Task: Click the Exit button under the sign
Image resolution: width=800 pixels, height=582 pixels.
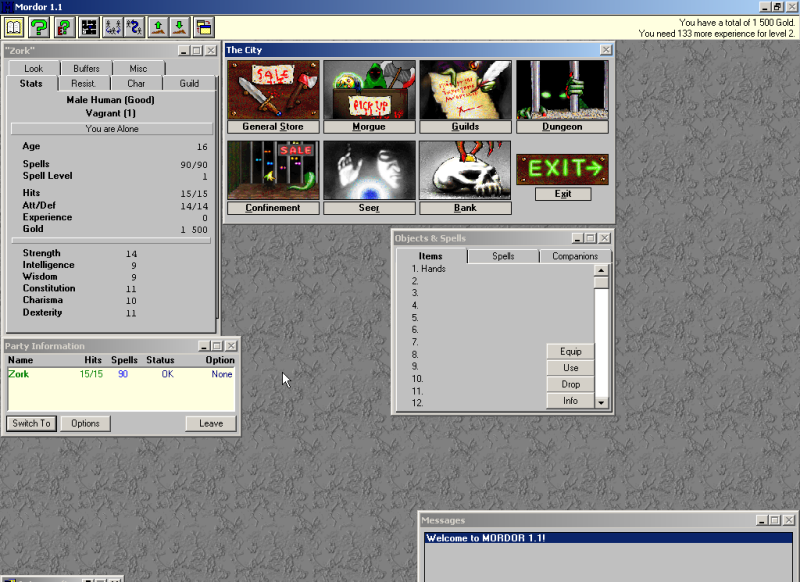Action: [x=562, y=194]
